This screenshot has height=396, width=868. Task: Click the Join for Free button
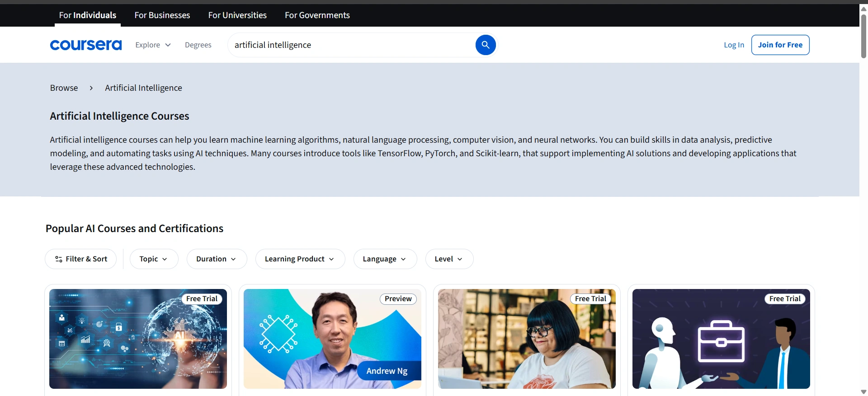780,45
